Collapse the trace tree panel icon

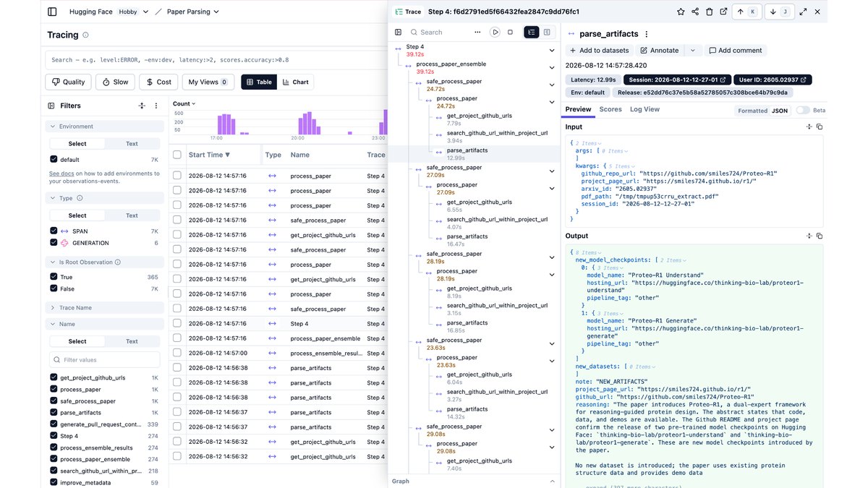[x=398, y=32]
